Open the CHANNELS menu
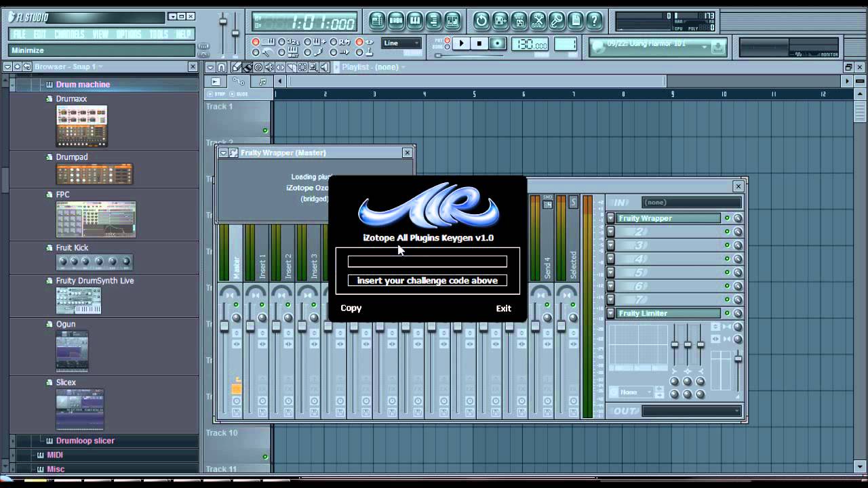Viewport: 868px width, 488px height. 69,34
